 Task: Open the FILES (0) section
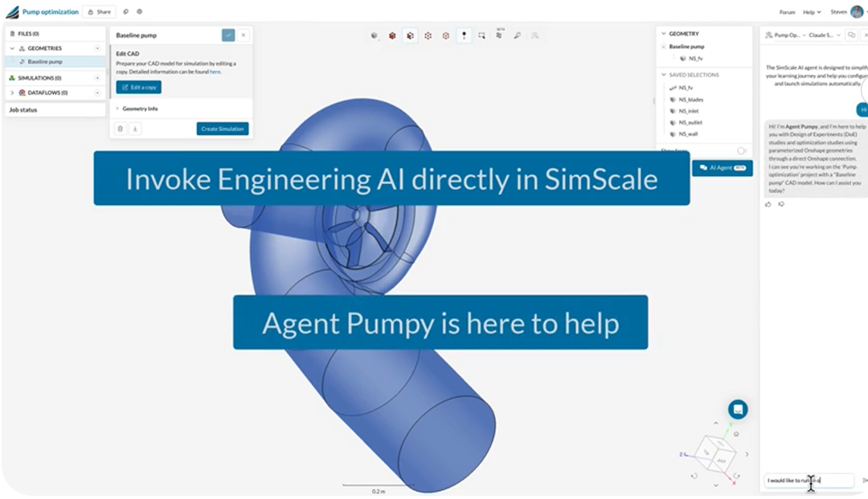click(x=55, y=34)
